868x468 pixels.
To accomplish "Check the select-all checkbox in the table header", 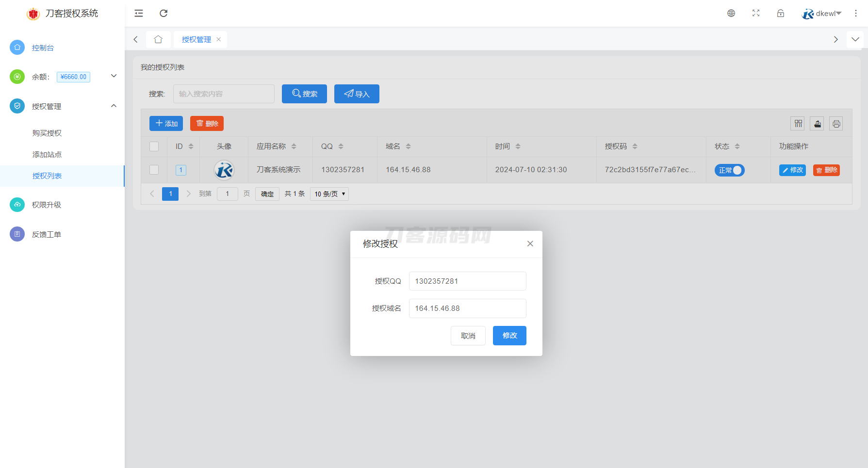I will [x=154, y=146].
